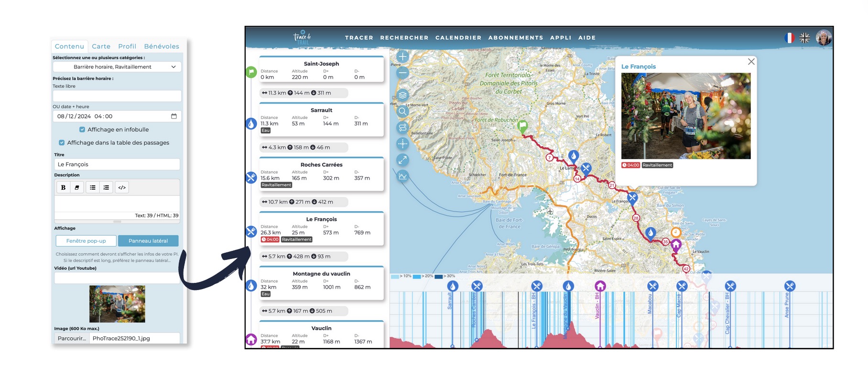This screenshot has height=388, width=868.
Task: Uncheck Affichage en infobulle
Action: pyautogui.click(x=82, y=129)
